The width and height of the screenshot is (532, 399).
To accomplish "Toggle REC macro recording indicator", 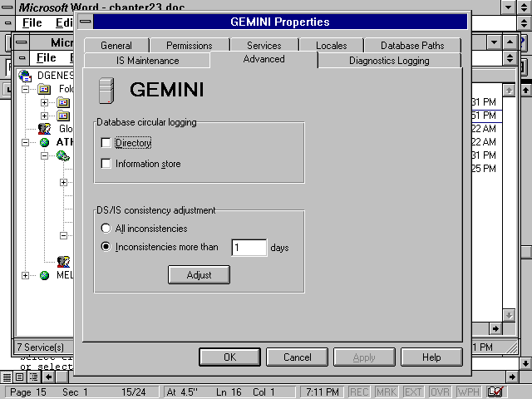I will point(359,392).
